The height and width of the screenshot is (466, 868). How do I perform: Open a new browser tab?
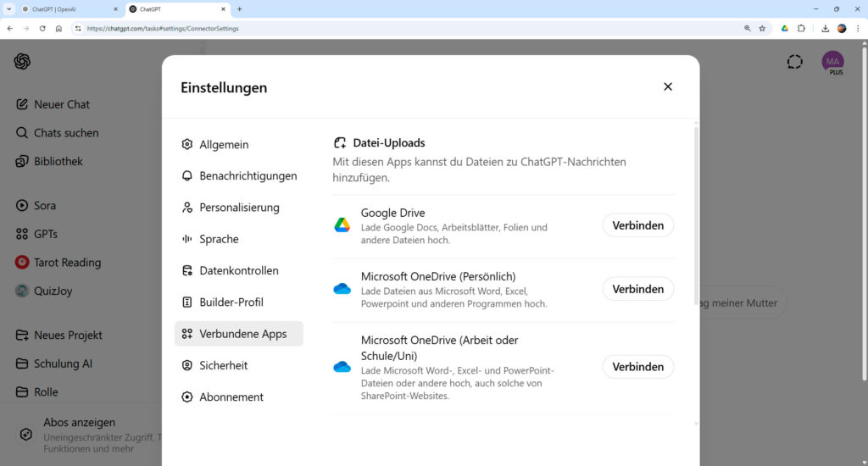pyautogui.click(x=240, y=9)
